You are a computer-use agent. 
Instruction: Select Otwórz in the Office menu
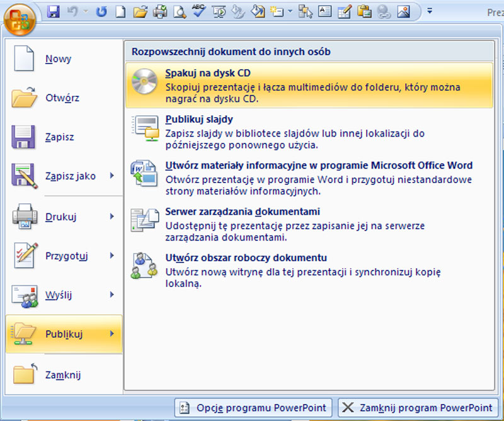tap(64, 98)
